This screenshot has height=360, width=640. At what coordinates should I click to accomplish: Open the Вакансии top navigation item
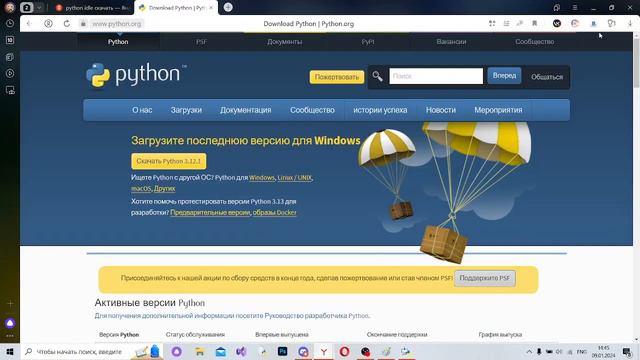tap(451, 42)
